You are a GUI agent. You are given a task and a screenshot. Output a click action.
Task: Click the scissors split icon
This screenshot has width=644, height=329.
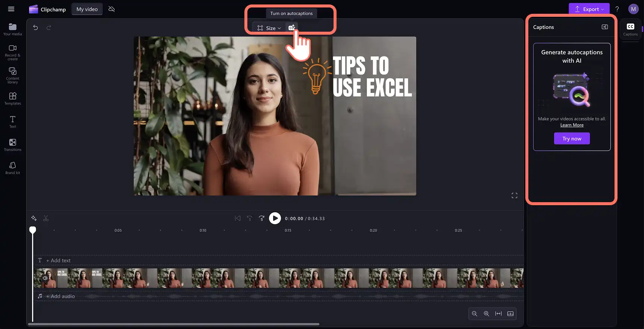(46, 219)
